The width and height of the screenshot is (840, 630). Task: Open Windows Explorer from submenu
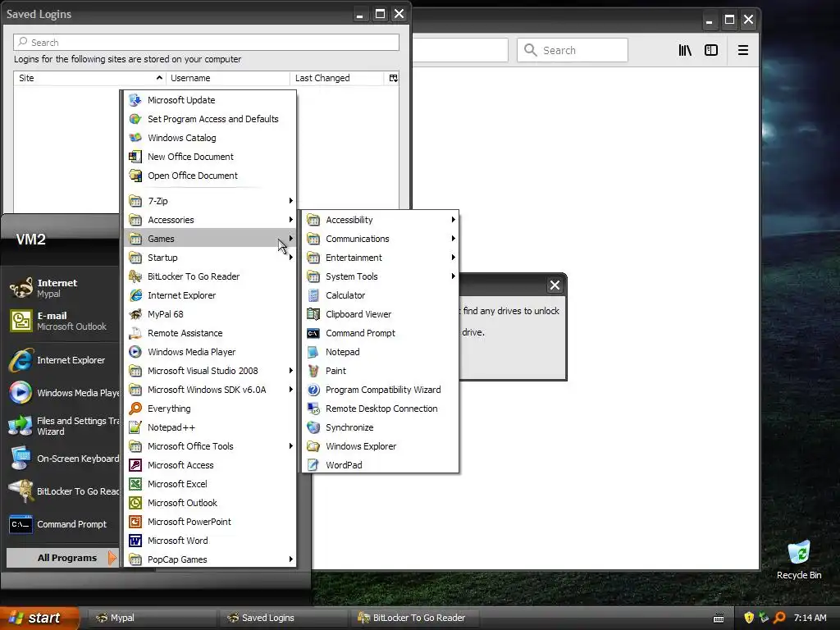point(381,446)
